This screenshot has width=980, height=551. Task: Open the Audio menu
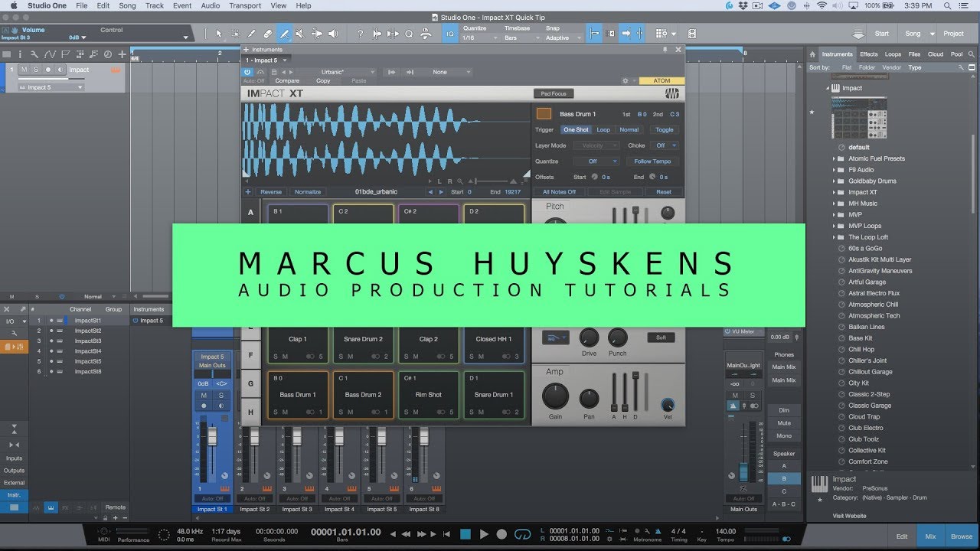(211, 5)
